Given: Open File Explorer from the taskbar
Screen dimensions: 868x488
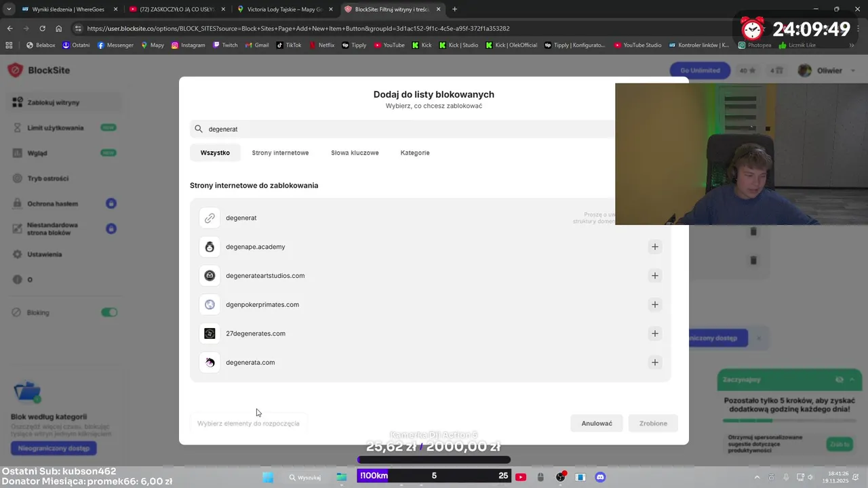Looking at the screenshot, I should tap(342, 477).
